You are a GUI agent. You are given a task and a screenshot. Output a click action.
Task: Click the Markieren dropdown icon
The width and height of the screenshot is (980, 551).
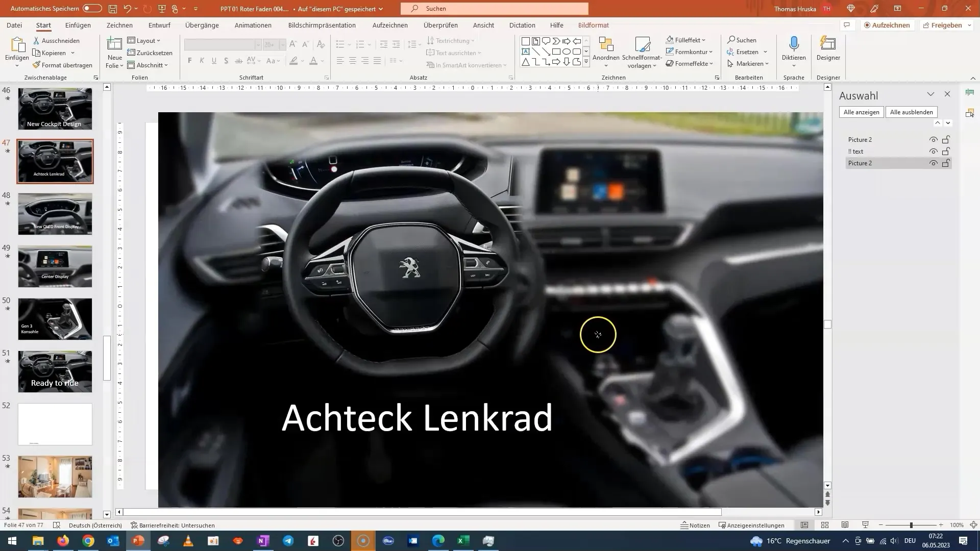tap(768, 63)
